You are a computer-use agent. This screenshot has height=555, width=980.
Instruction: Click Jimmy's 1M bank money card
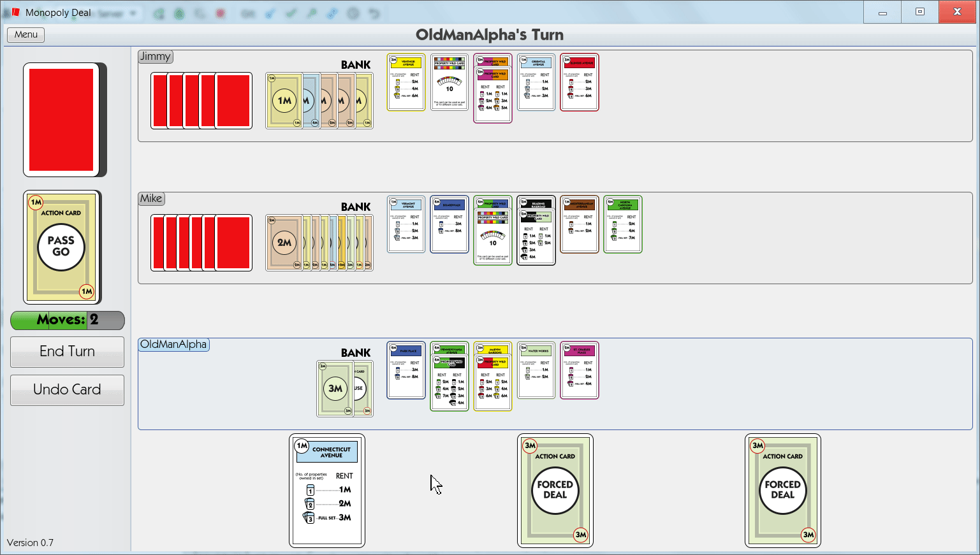pos(284,101)
